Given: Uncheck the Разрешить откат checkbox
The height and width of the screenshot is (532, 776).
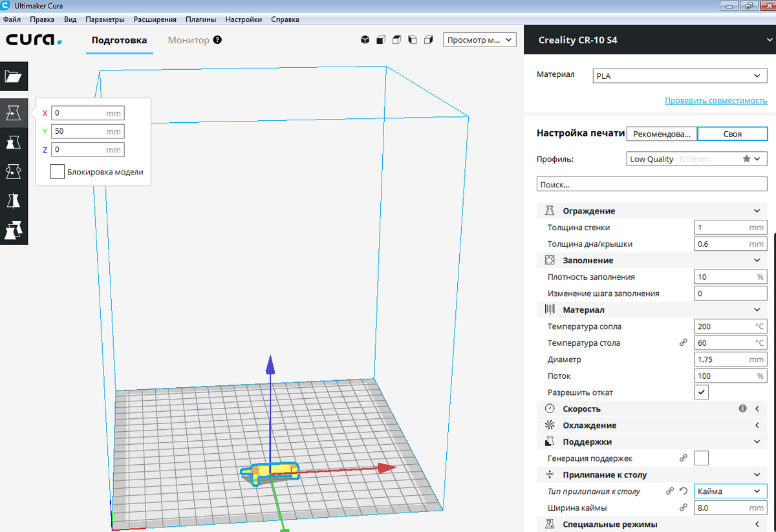Looking at the screenshot, I should 701,392.
